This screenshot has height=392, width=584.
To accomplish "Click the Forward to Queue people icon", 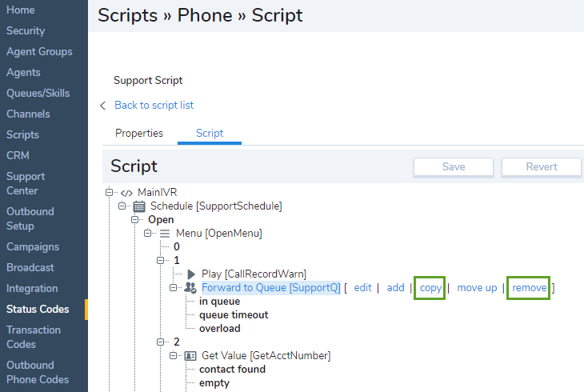I will (190, 288).
